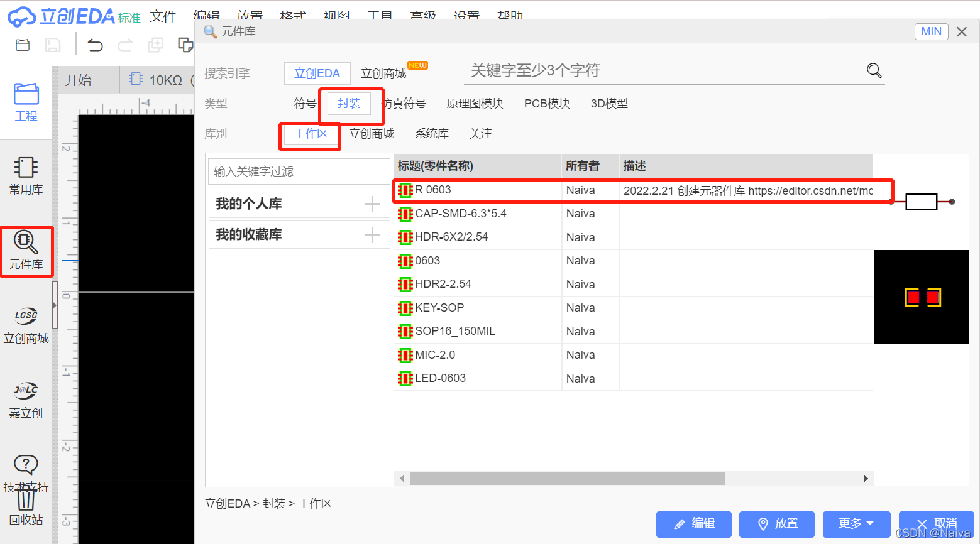
Task: Select the 符号 type
Action: click(305, 103)
